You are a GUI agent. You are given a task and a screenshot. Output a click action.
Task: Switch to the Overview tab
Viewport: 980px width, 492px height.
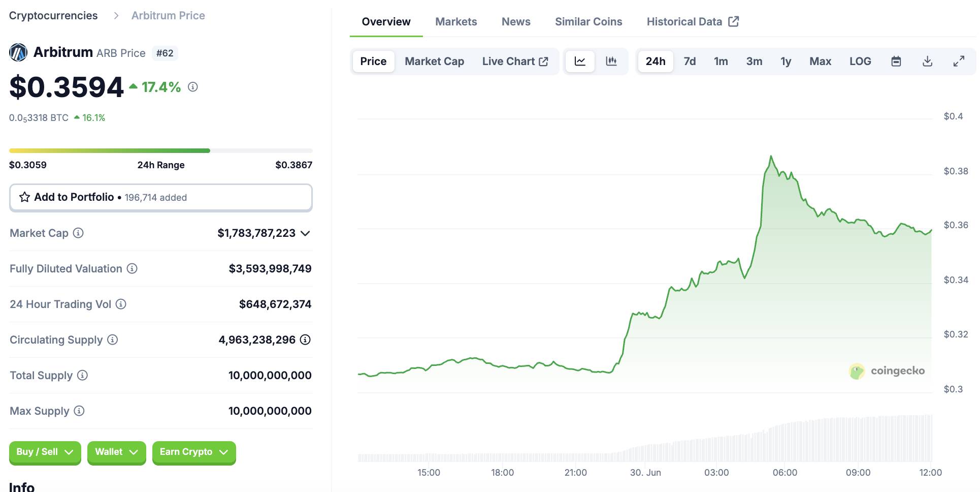coord(386,22)
